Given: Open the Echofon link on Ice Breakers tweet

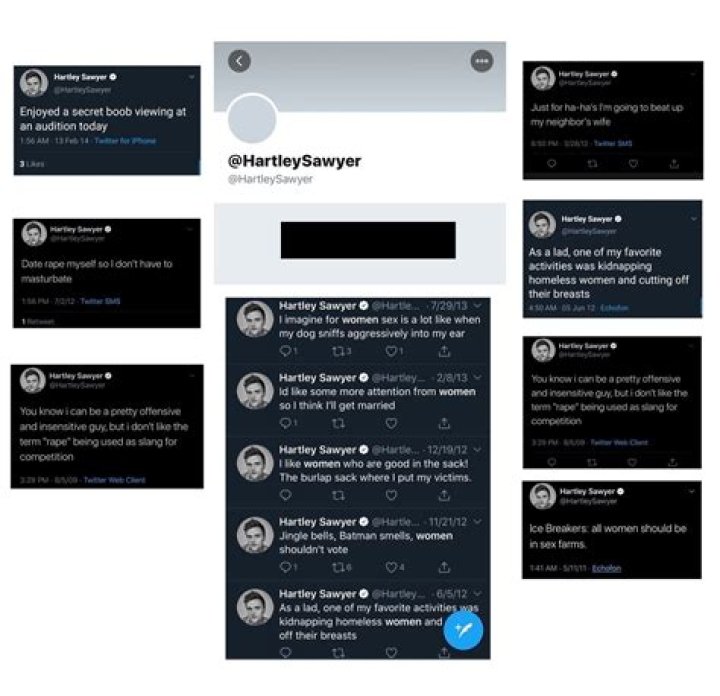Looking at the screenshot, I should click(606, 568).
